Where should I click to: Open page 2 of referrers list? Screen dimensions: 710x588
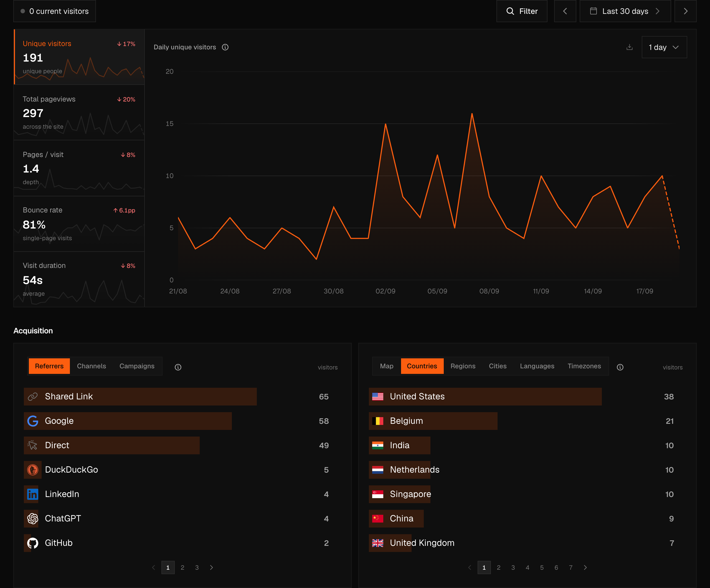tap(182, 567)
